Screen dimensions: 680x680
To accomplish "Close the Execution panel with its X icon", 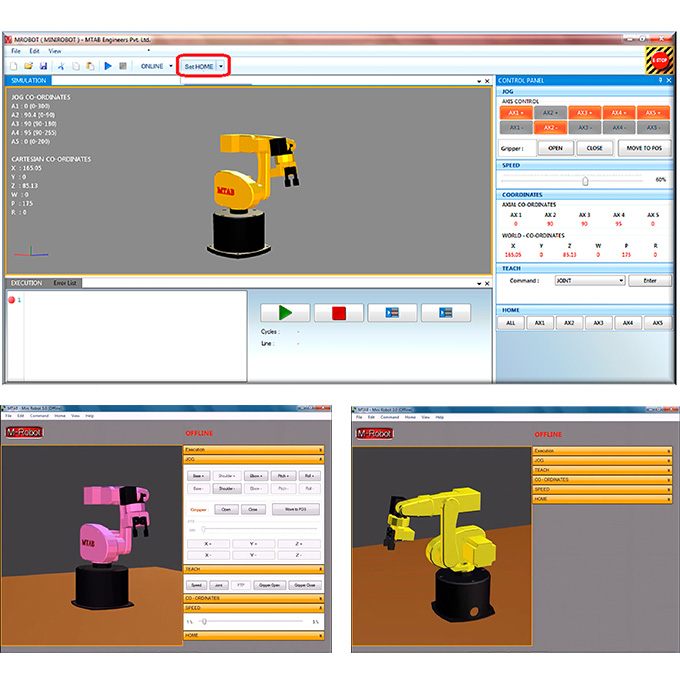I will coord(487,284).
